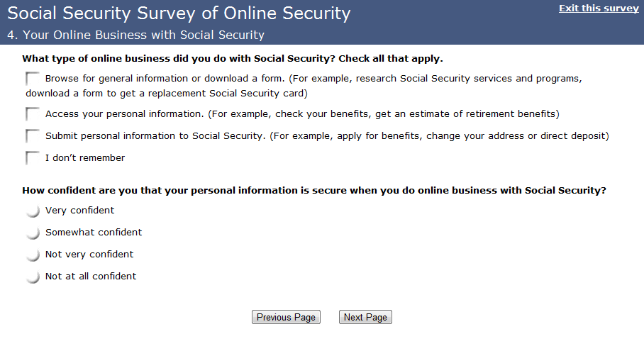Go to the Next Page button
Image resolution: width=644 pixels, height=351 pixels.
[x=365, y=318]
